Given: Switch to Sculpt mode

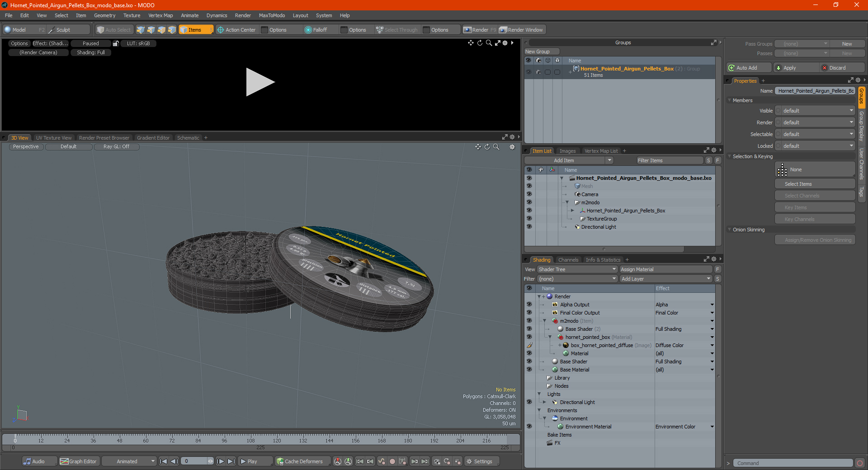Looking at the screenshot, I should [x=68, y=30].
